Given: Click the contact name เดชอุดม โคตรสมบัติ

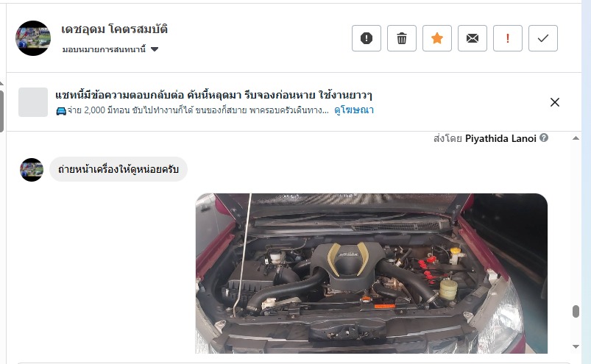Looking at the screenshot, I should click(x=114, y=29).
